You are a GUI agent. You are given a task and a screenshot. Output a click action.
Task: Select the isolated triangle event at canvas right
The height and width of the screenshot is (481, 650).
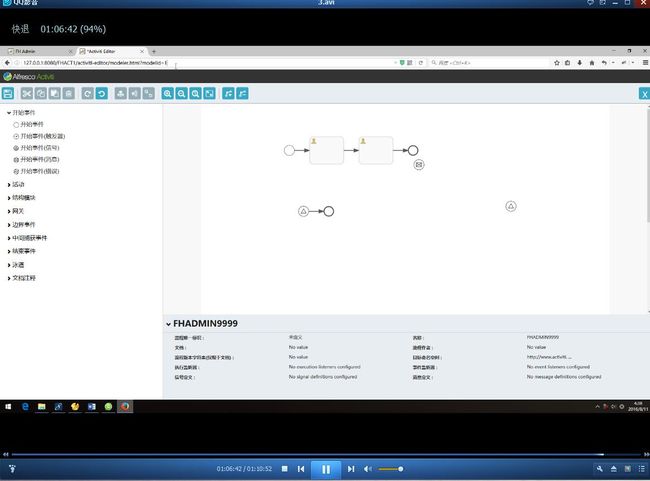pyautogui.click(x=511, y=206)
